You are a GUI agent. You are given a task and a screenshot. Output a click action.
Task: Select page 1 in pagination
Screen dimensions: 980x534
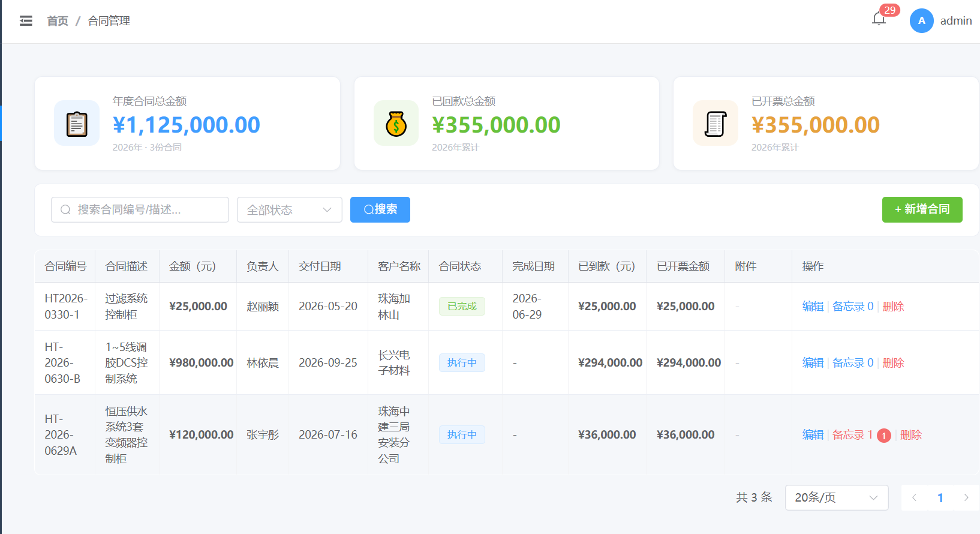pos(940,498)
